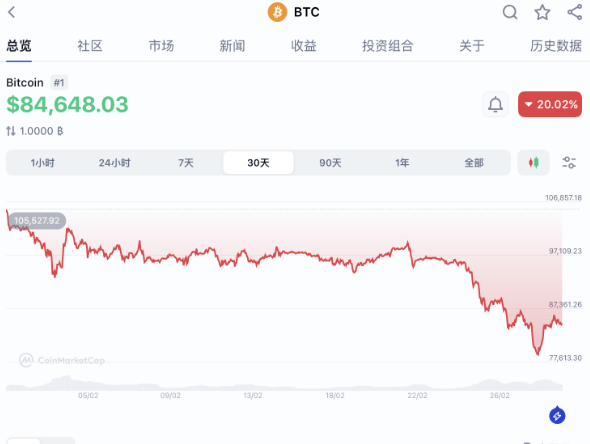The height and width of the screenshot is (444, 590).
Task: Select the 7天 time range
Action: (x=186, y=163)
